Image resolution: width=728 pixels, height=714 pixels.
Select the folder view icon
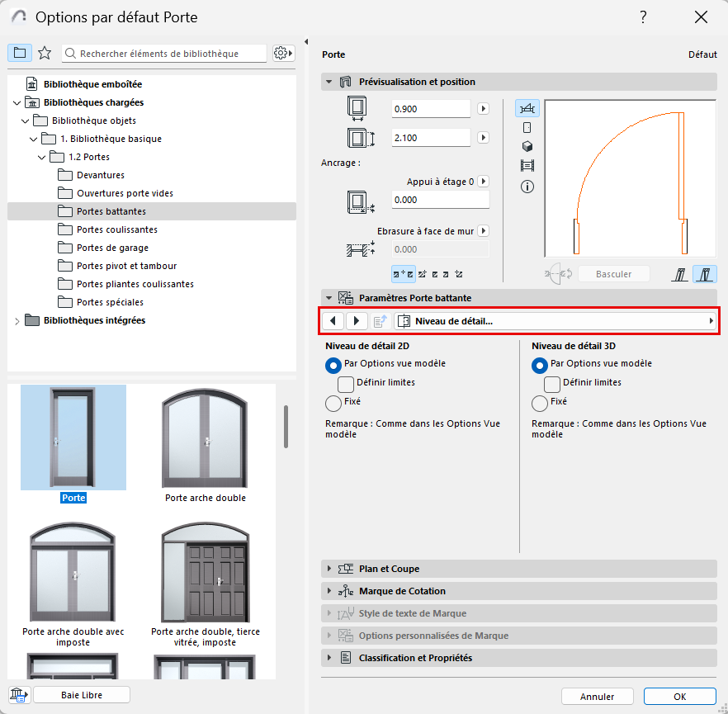[x=20, y=53]
